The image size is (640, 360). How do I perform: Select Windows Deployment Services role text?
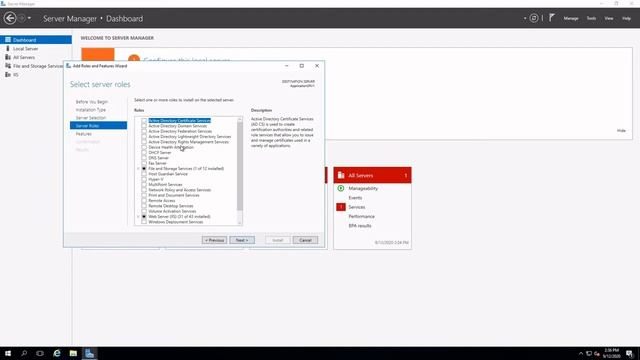(176, 222)
